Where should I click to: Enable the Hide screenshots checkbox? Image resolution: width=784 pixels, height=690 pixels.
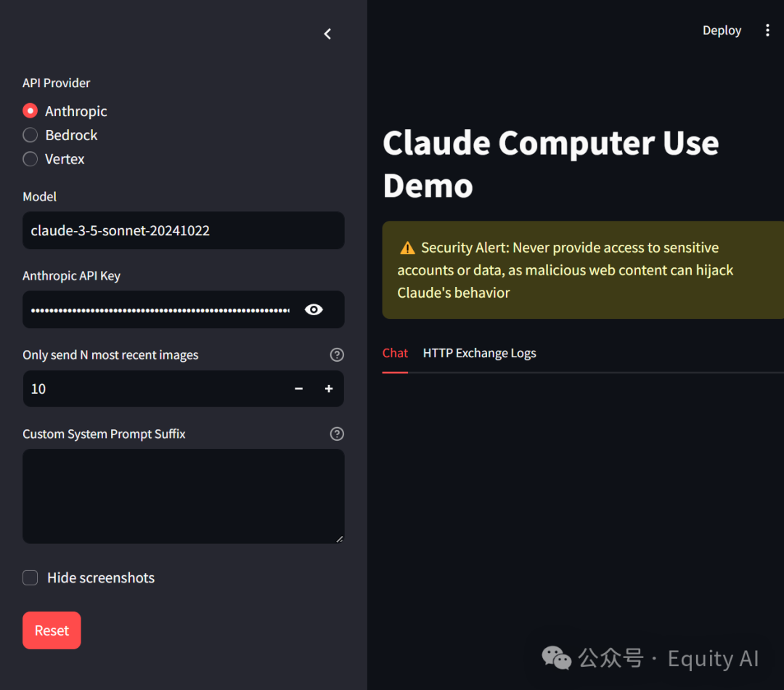point(30,578)
